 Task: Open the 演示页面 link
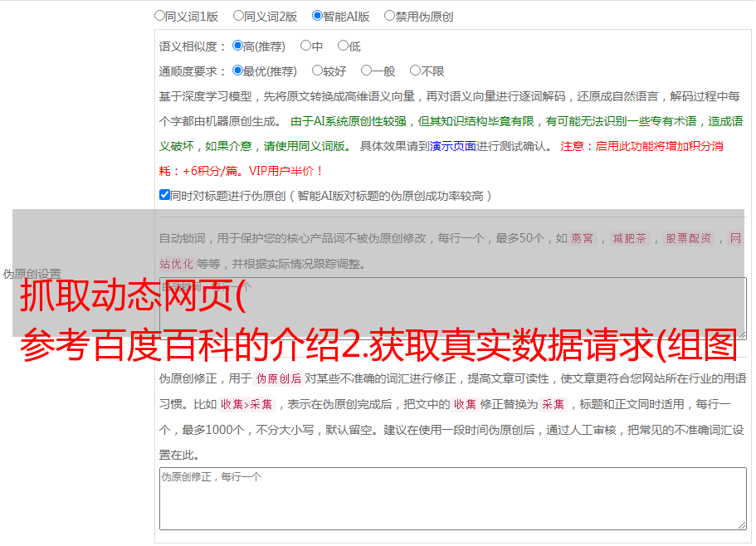click(x=453, y=146)
